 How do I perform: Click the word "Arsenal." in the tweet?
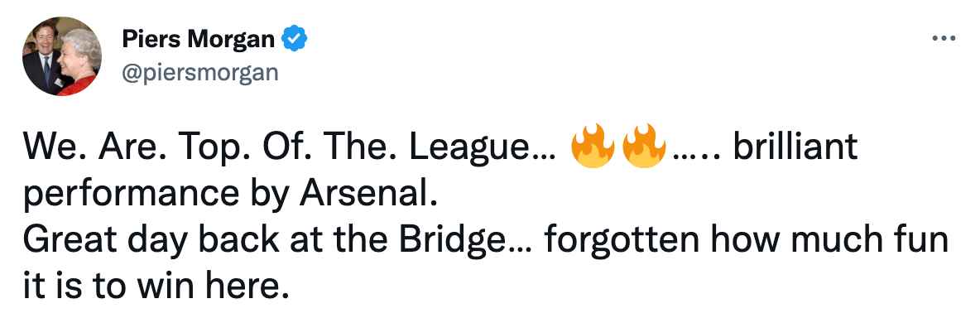366,195
